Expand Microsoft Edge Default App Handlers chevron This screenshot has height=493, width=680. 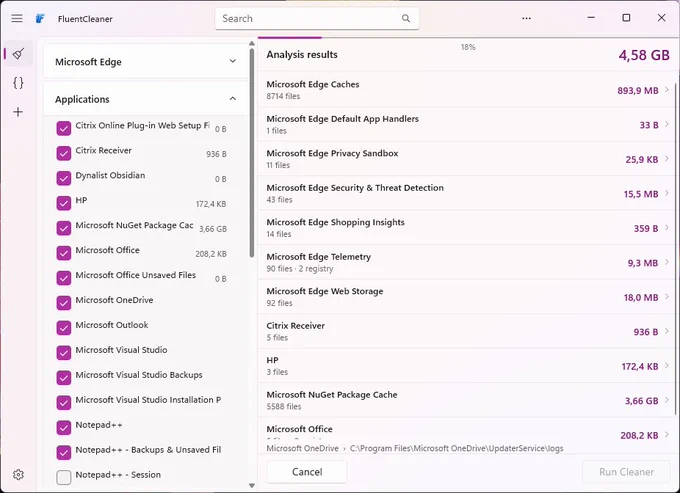667,124
